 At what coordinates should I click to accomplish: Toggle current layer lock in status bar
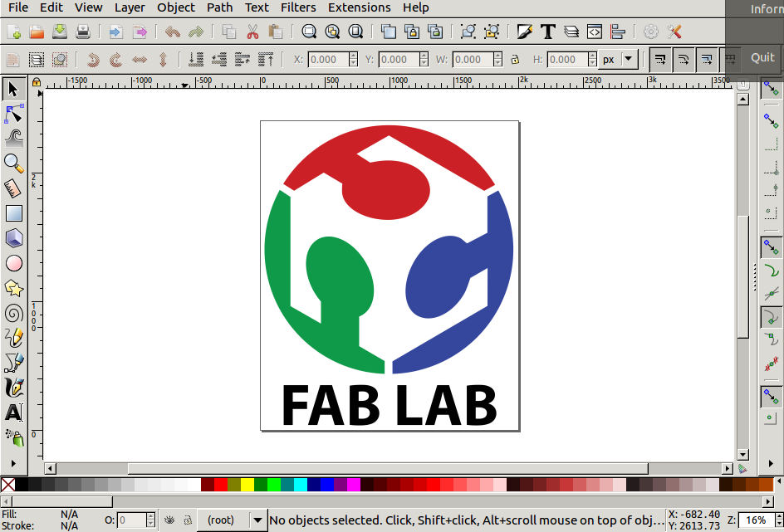point(188,520)
